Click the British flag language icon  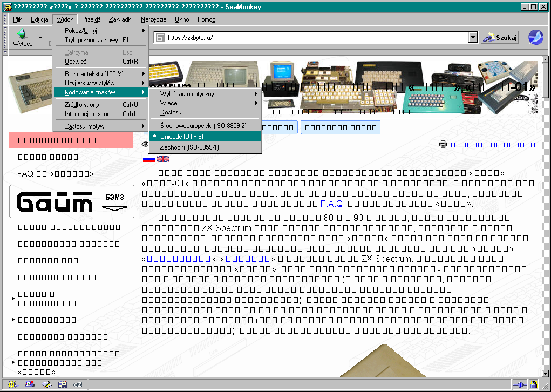coord(162,159)
